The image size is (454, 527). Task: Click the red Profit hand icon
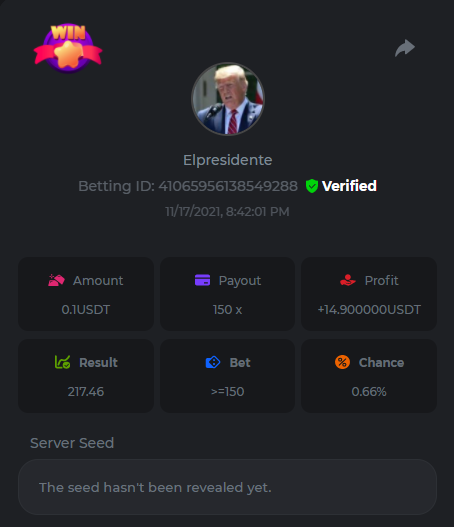coord(348,280)
